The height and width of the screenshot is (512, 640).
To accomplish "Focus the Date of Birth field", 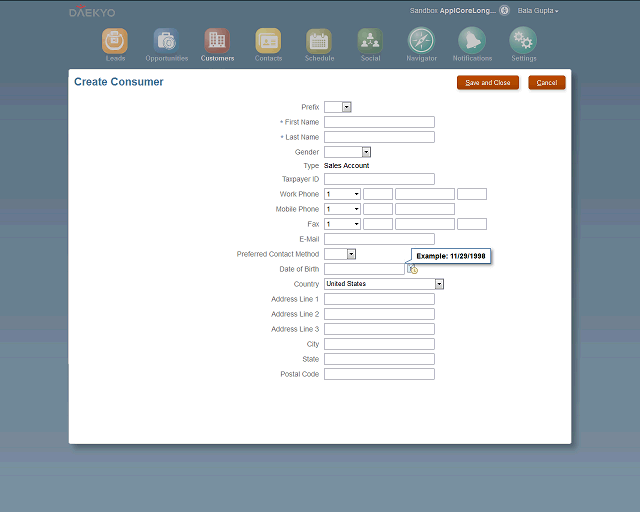I will [x=364, y=269].
